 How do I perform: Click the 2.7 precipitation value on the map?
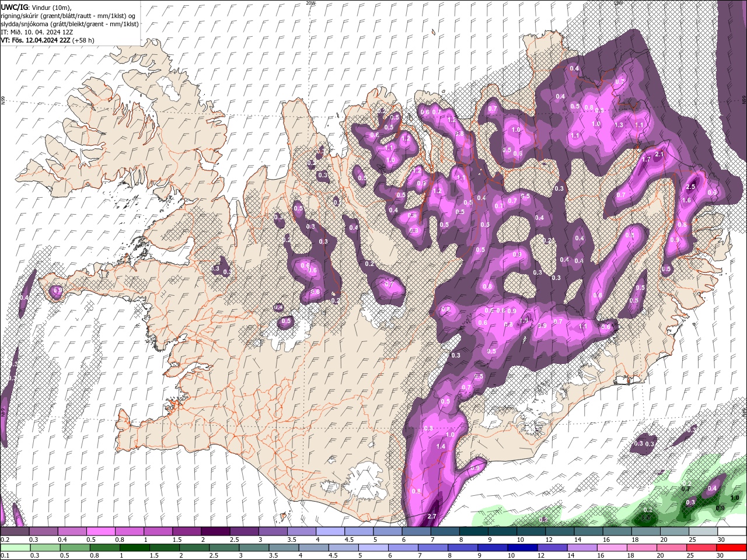point(432,517)
